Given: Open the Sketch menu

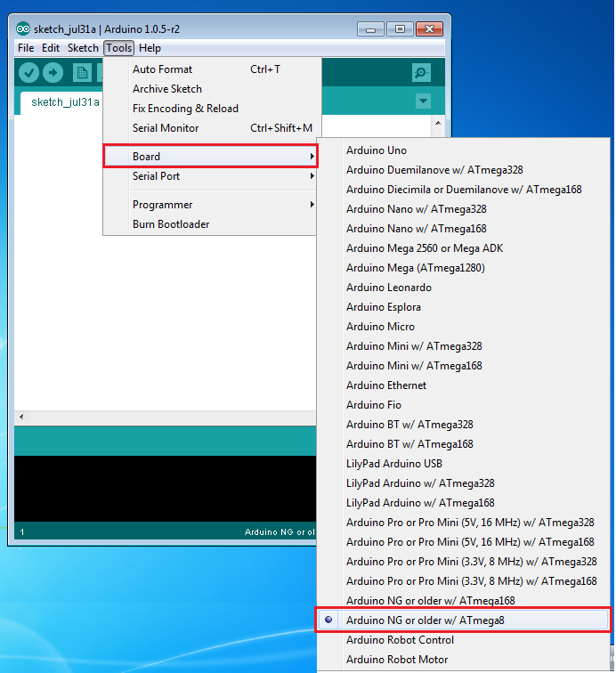Looking at the screenshot, I should click(x=83, y=48).
